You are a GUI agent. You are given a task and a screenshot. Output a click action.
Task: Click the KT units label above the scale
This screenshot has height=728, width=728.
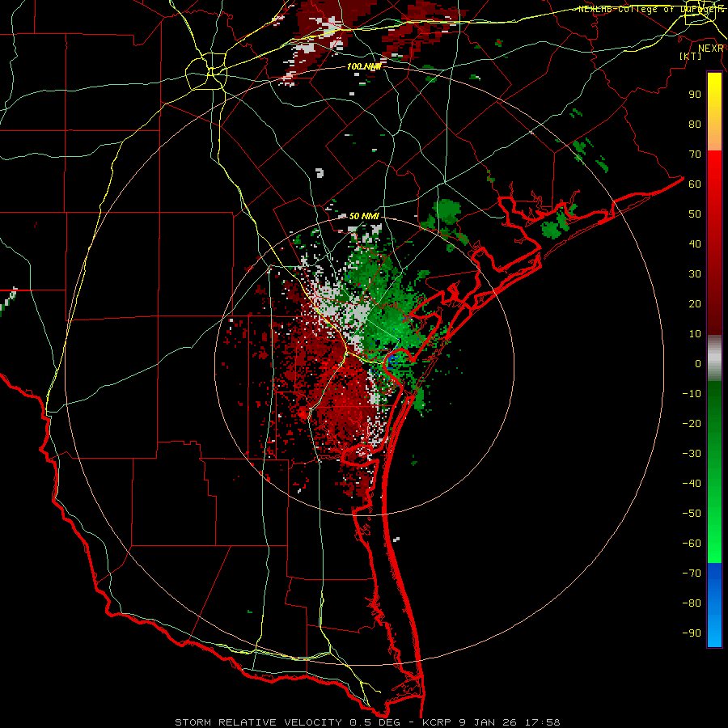(691, 56)
